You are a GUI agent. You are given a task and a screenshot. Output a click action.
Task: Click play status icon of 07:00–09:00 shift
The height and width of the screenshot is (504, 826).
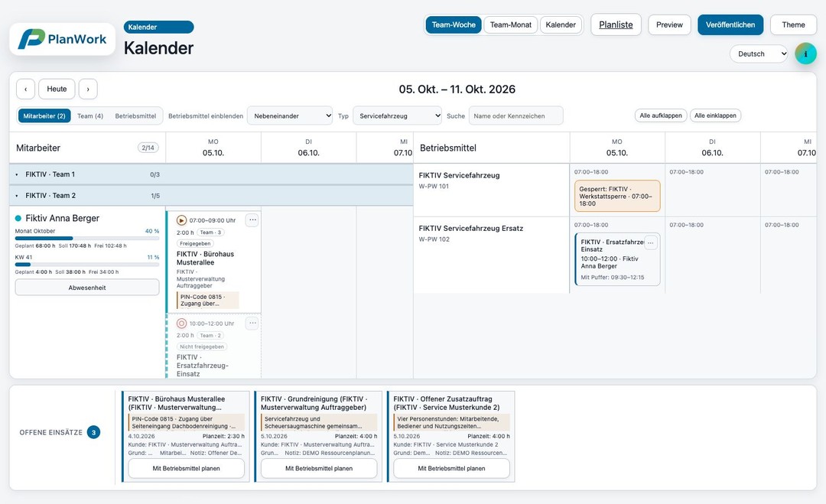tap(182, 220)
